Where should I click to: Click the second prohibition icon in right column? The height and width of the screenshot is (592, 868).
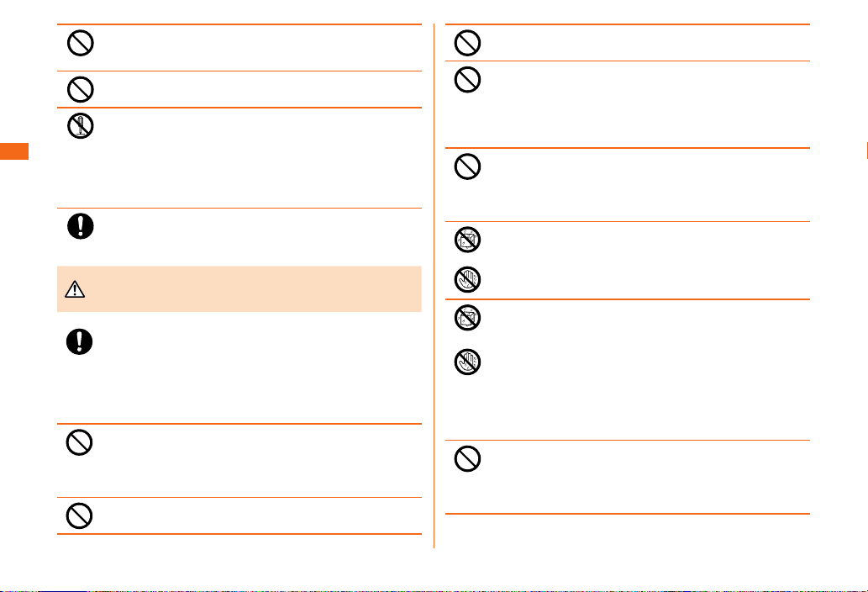(467, 80)
